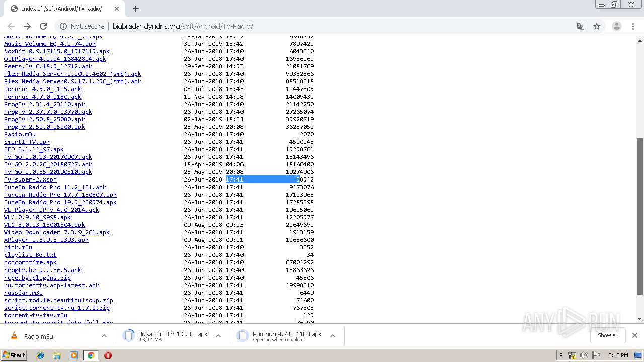Download TuneIn Radio Pro 19.5 apk
This screenshot has height=362, width=644.
pos(60,202)
